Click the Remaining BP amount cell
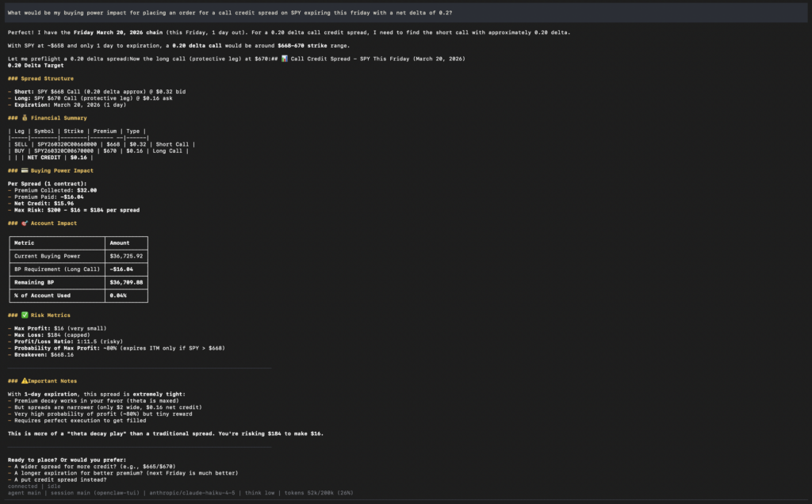This screenshot has height=504, width=812. click(x=126, y=281)
